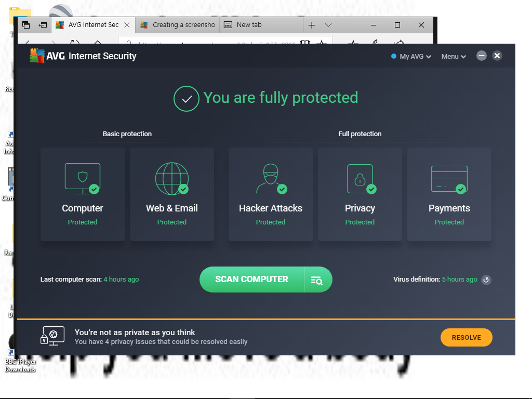Click the SCAN COMPUTER button
This screenshot has height=399, width=532.
coord(252,280)
